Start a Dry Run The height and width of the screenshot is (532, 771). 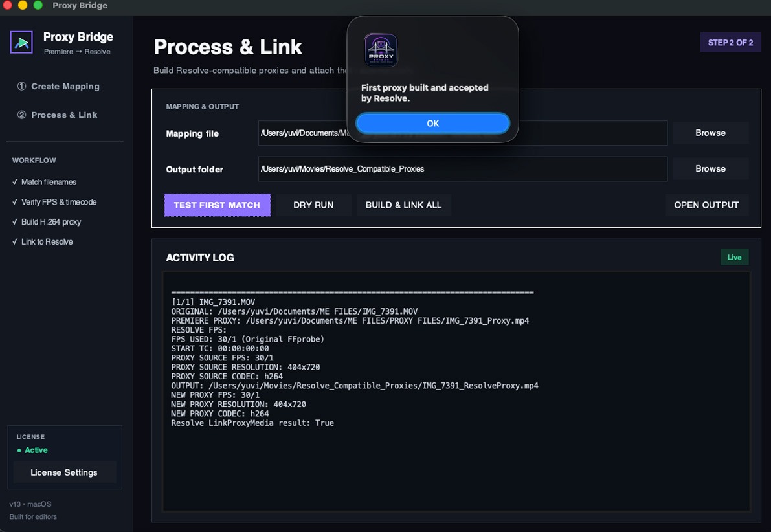coord(314,205)
